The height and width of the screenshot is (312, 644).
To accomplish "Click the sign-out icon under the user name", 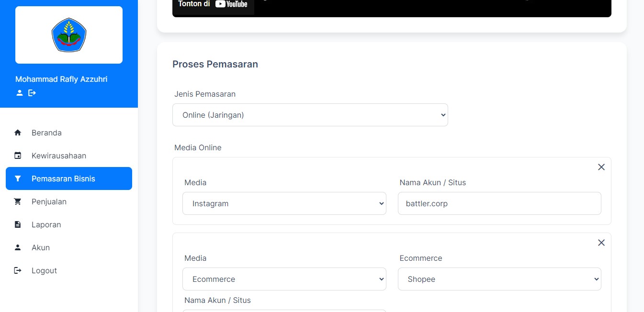I will (32, 93).
